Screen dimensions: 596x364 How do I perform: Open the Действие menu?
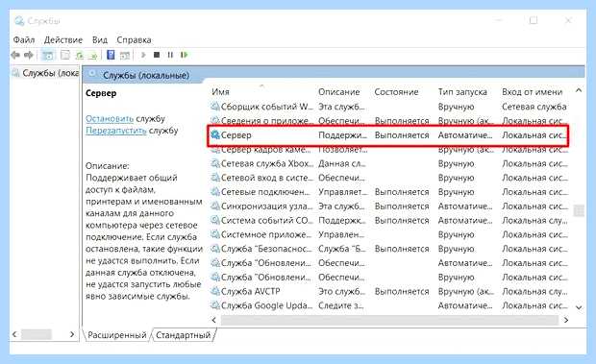coord(63,39)
